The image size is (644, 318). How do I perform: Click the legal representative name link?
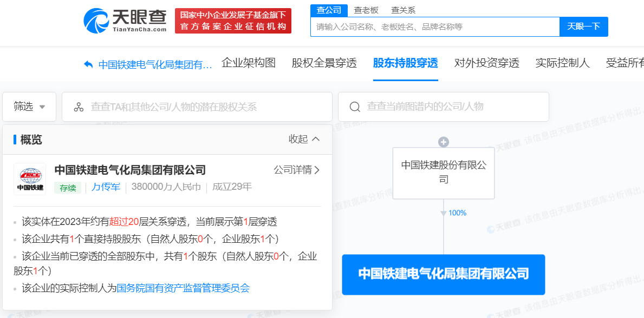click(106, 187)
